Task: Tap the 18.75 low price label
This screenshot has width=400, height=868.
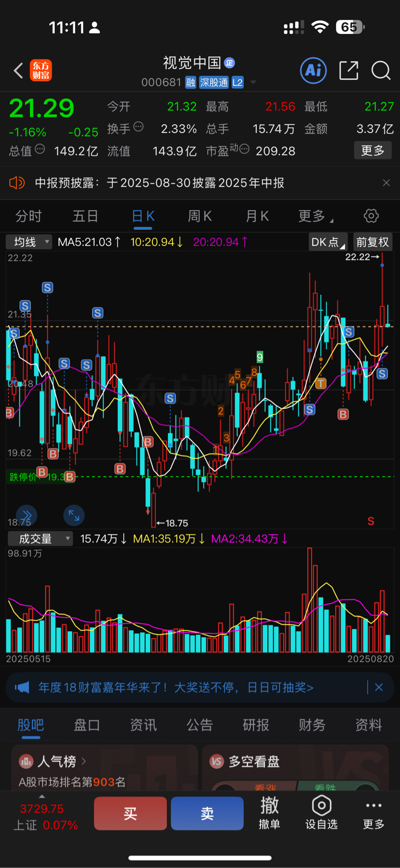Action: 173,523
